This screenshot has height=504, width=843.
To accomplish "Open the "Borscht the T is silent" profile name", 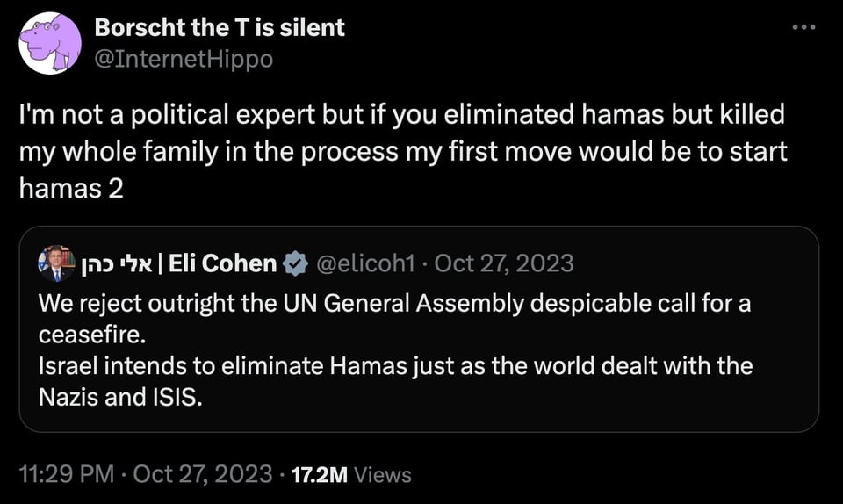I will pos(219,27).
